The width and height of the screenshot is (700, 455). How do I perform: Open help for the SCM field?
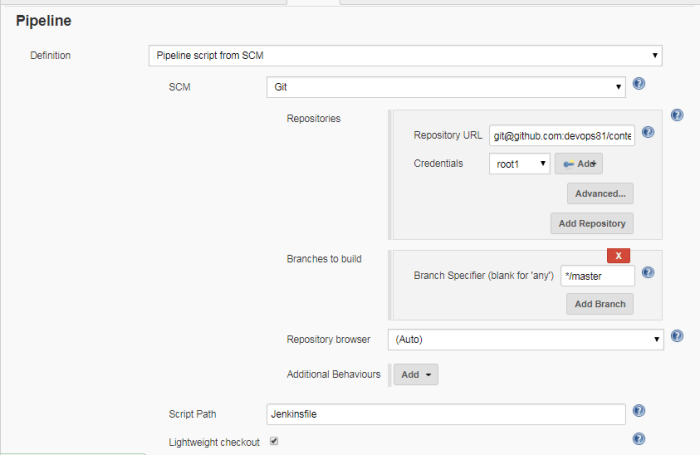(639, 85)
